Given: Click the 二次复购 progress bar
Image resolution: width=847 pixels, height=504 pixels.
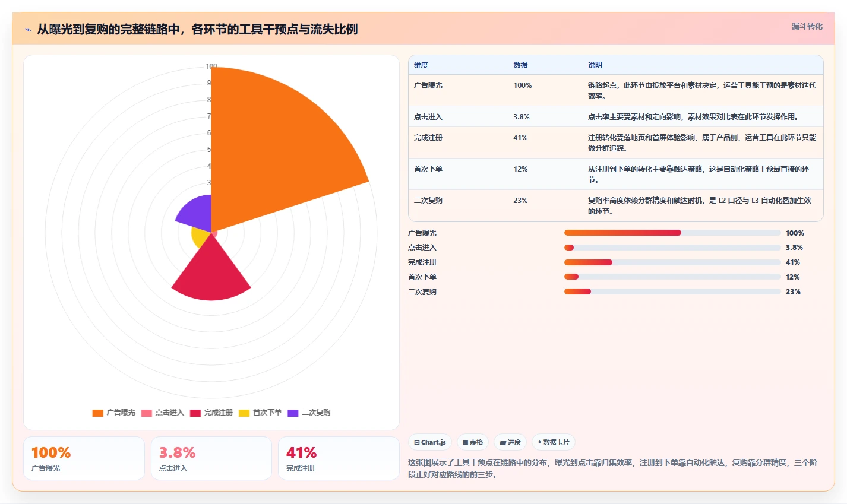Looking at the screenshot, I should coord(672,291).
